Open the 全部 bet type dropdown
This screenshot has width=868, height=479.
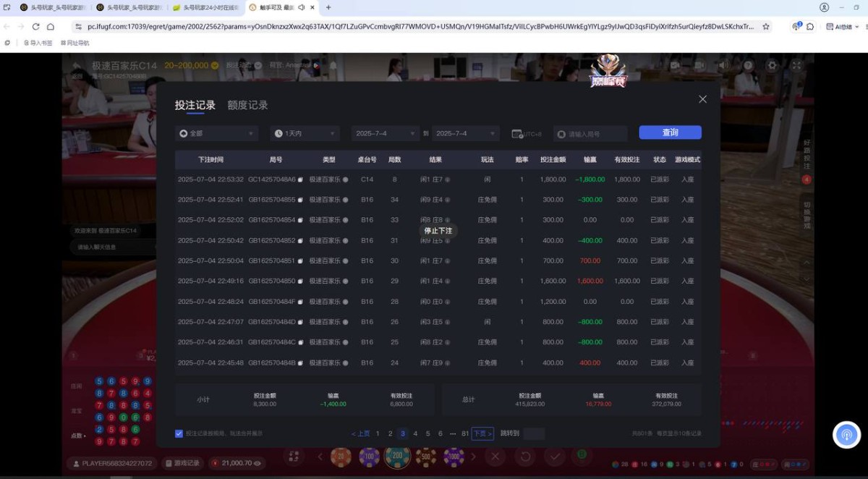[x=216, y=132]
